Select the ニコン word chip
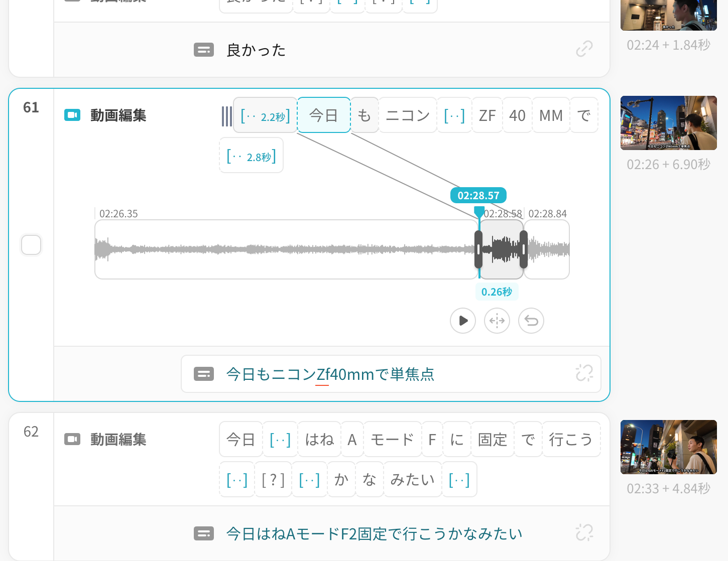The image size is (728, 561). tap(408, 115)
